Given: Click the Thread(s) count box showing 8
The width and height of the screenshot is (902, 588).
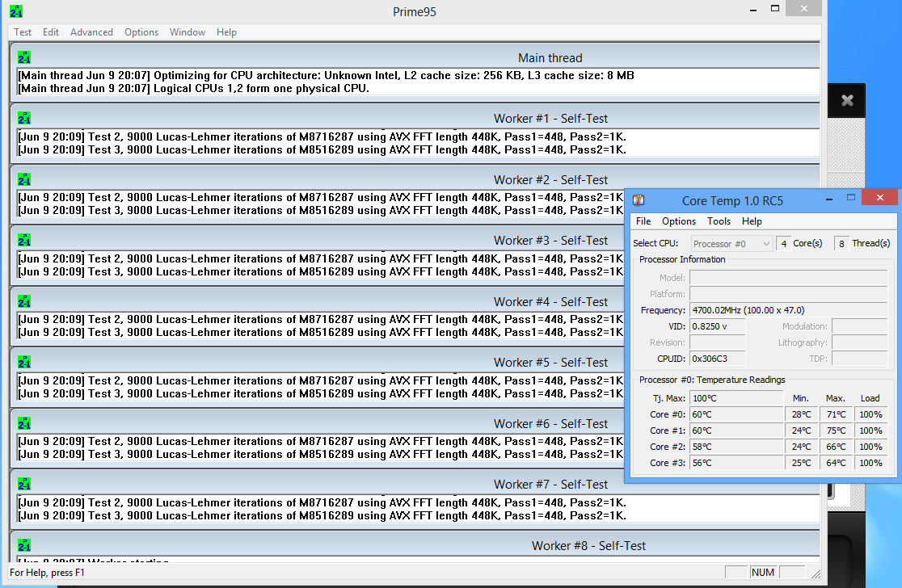Looking at the screenshot, I should 841,244.
